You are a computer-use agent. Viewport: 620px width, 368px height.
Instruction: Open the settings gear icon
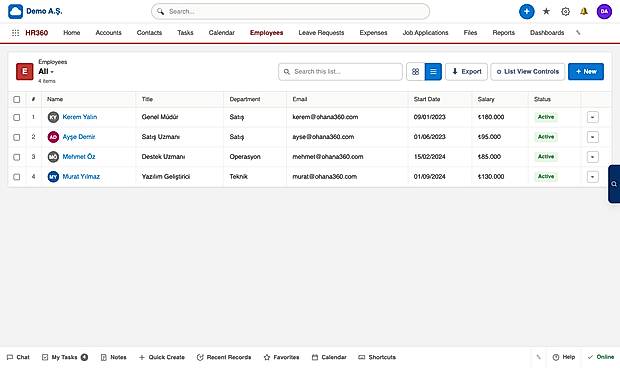pos(565,11)
